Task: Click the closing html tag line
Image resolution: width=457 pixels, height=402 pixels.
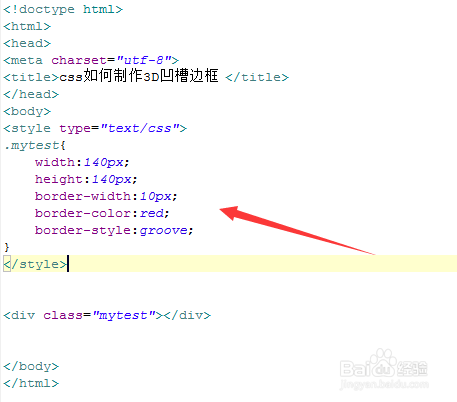Action: tap(31, 383)
